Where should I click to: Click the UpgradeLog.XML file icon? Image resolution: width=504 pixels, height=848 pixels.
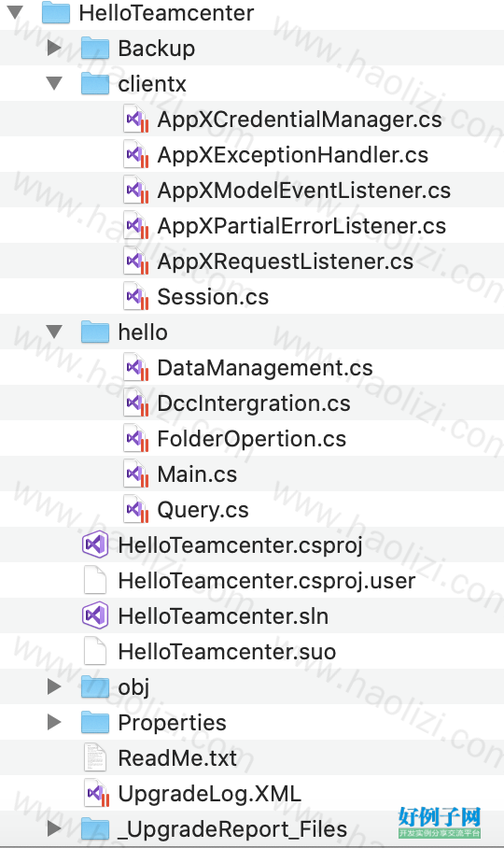(x=97, y=793)
